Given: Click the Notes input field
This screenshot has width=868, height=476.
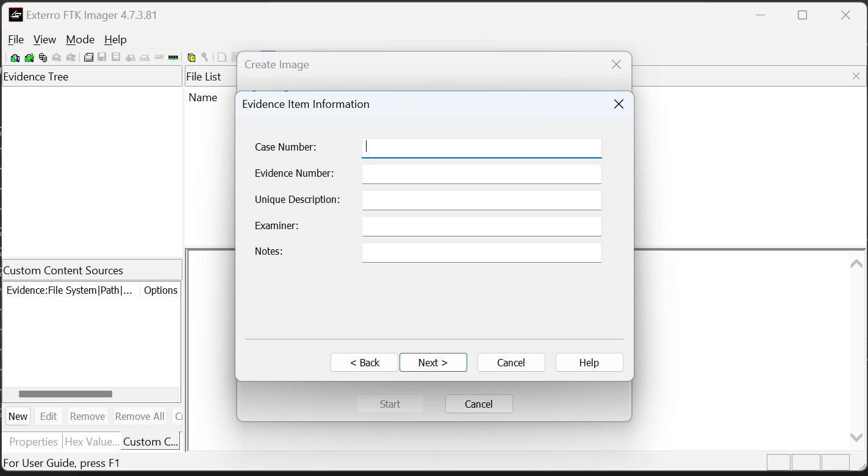Looking at the screenshot, I should coord(482,252).
